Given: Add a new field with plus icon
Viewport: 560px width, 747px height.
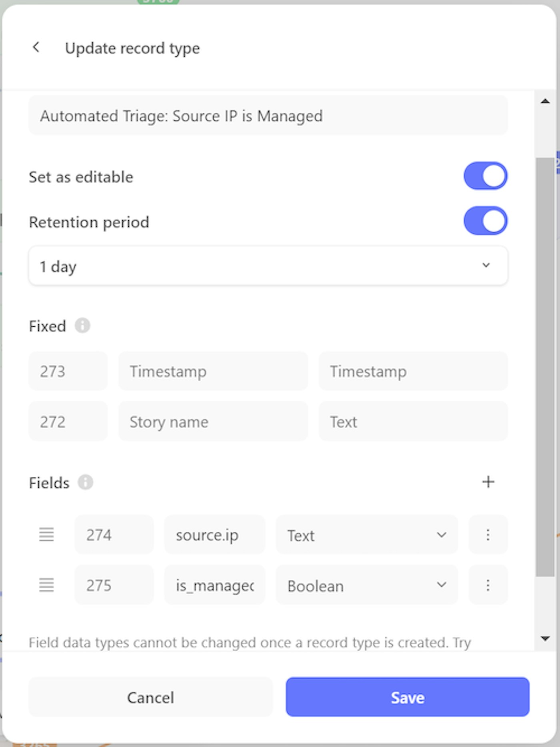Looking at the screenshot, I should tap(488, 482).
